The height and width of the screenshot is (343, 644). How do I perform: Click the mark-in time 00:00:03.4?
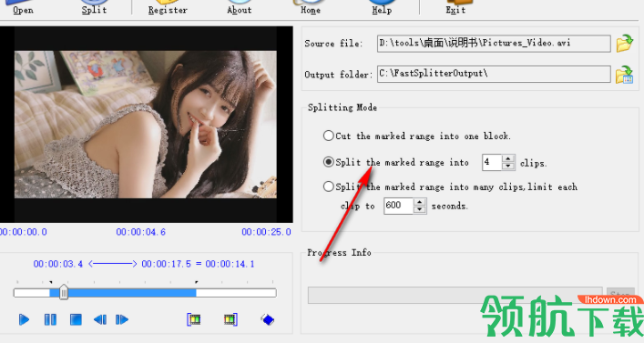click(x=58, y=264)
